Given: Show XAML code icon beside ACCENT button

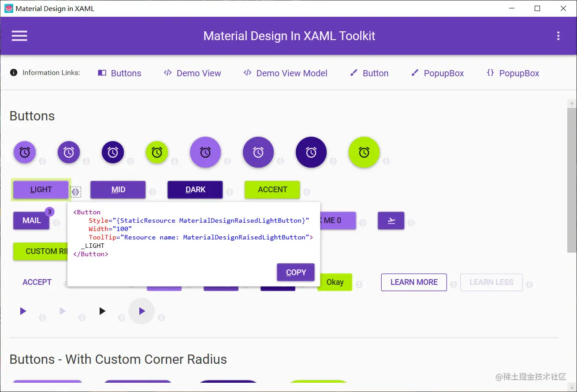Looking at the screenshot, I should (x=307, y=192).
